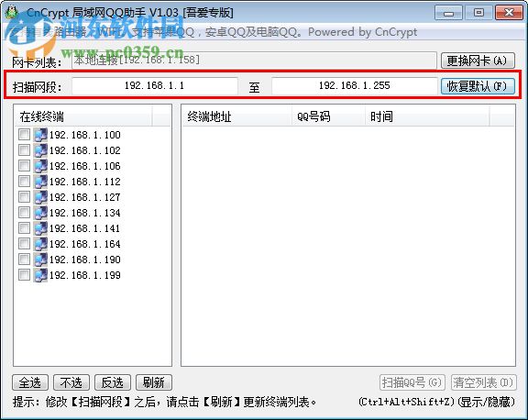Click 反选 to invert selection
This screenshot has height=420, width=528.
pos(113,382)
